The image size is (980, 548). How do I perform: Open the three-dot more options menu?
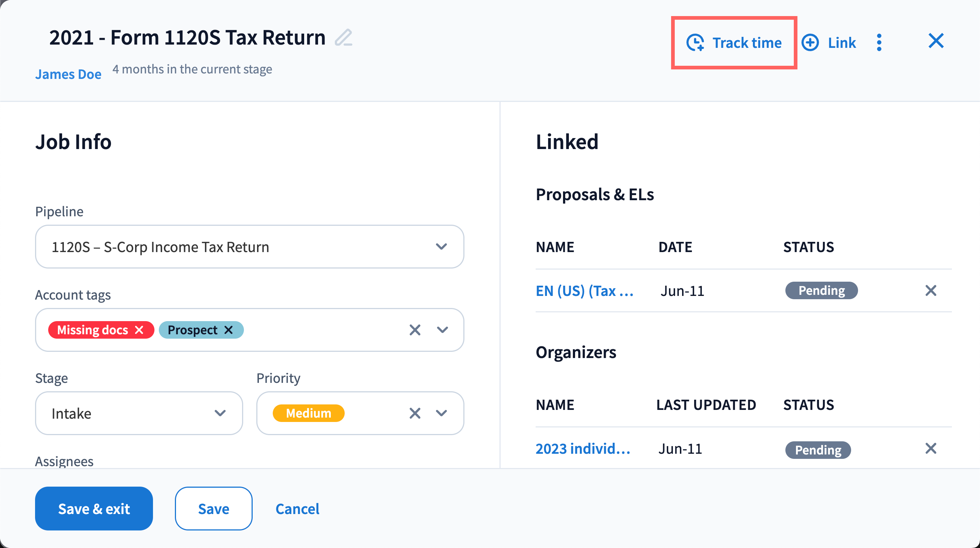tap(879, 43)
